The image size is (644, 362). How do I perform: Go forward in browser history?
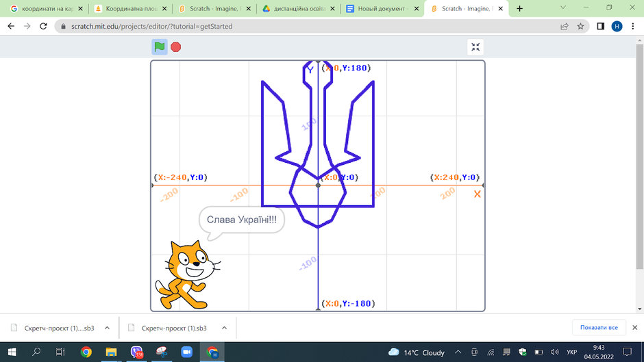[x=27, y=26]
